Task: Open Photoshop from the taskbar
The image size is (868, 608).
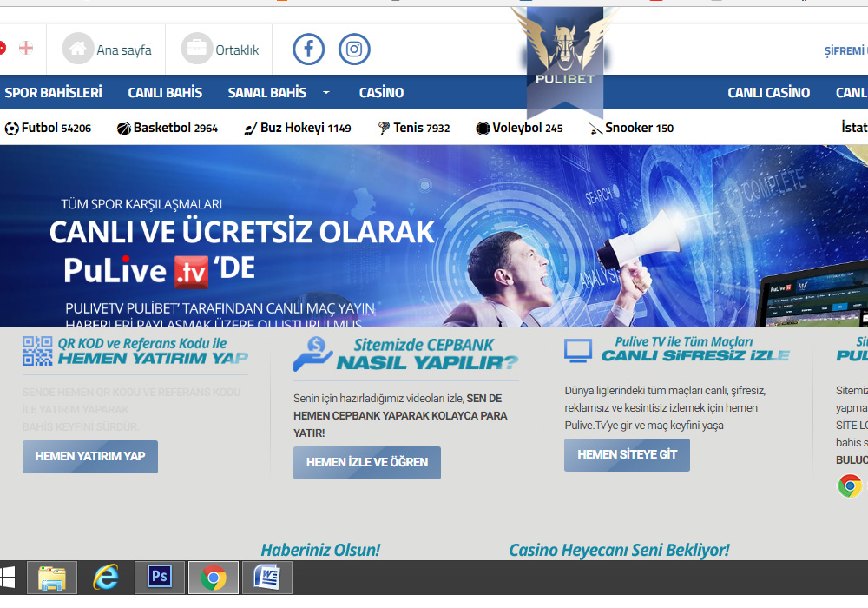Action: tap(160, 577)
